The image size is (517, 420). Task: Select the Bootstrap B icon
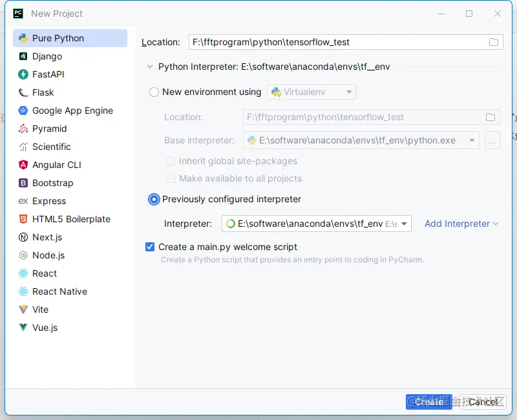(x=23, y=183)
